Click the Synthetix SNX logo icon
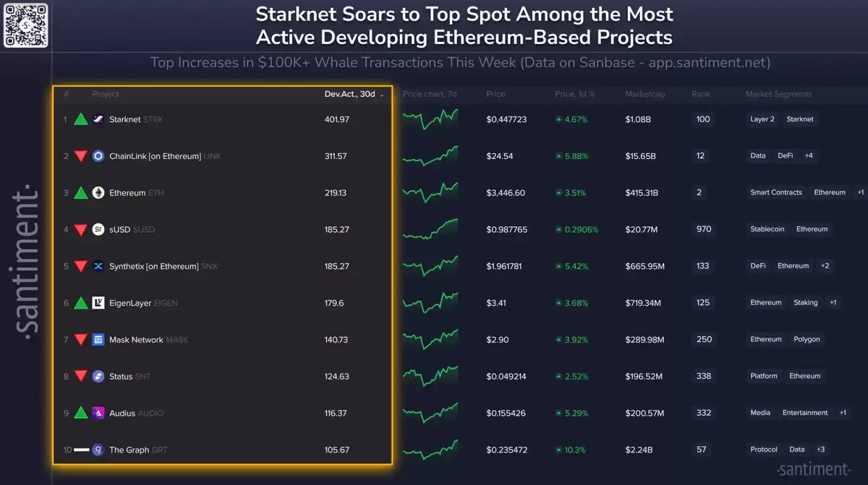 98,266
